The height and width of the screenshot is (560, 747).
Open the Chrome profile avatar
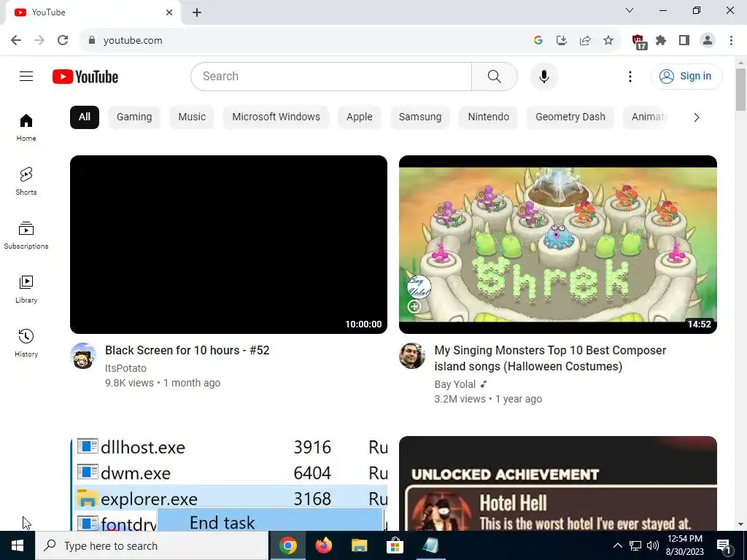[708, 41]
